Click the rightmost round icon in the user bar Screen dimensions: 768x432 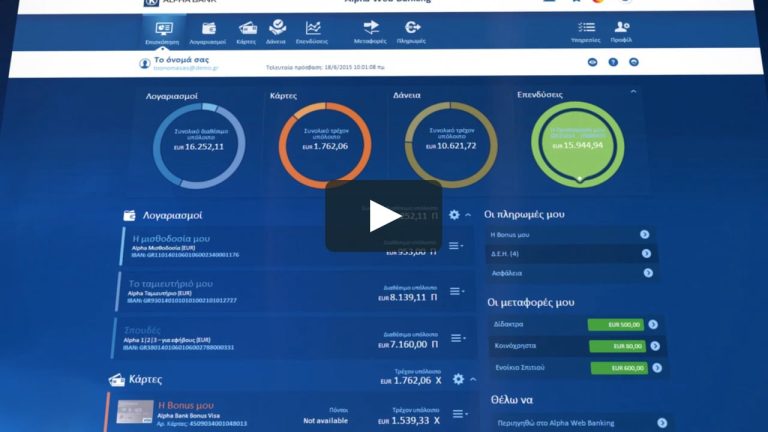pos(634,62)
